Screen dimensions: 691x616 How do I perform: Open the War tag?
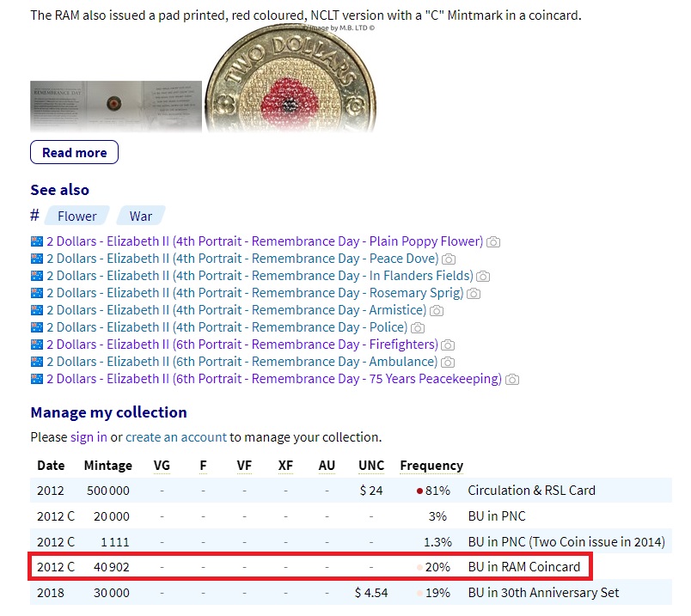(141, 217)
